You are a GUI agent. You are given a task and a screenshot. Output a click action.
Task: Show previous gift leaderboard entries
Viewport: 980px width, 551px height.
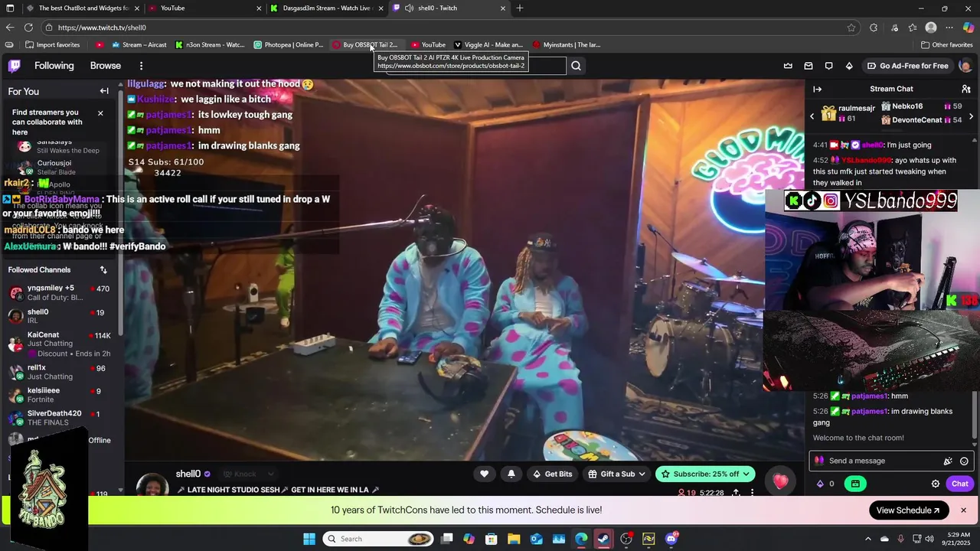pyautogui.click(x=812, y=116)
